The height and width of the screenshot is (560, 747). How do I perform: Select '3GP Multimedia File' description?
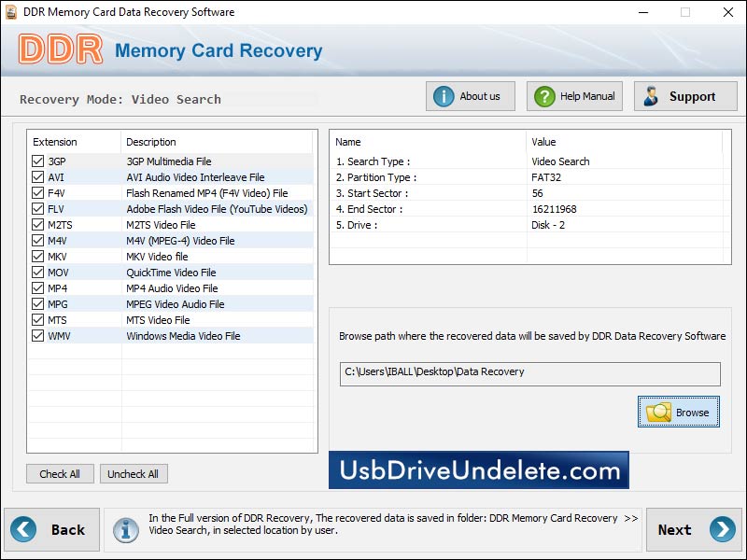point(169,161)
